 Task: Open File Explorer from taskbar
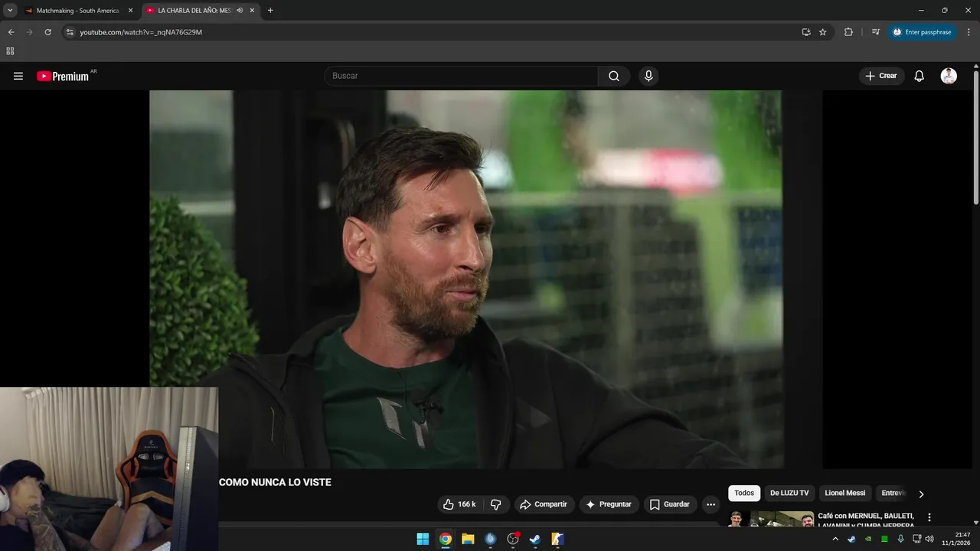tap(468, 539)
